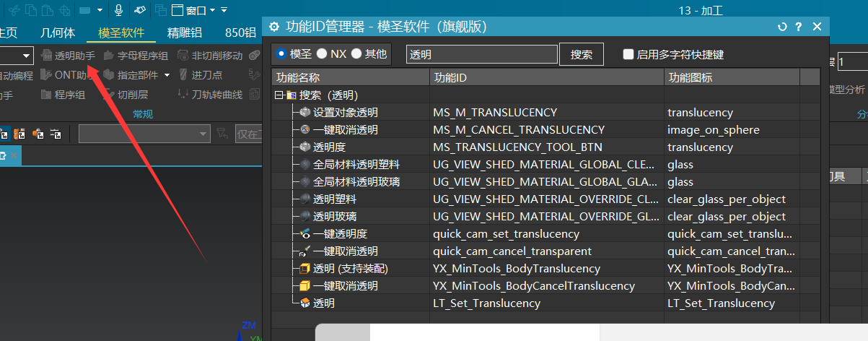Select the 透明玻璃 tree row
This screenshot has width=868, height=341.
pyautogui.click(x=351, y=216)
